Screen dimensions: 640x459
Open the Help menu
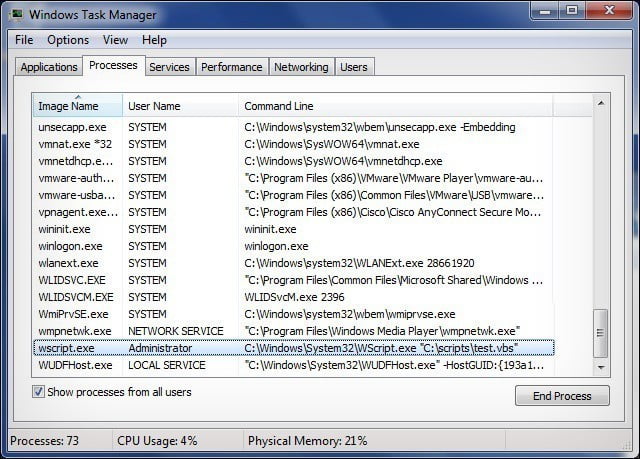[154, 40]
